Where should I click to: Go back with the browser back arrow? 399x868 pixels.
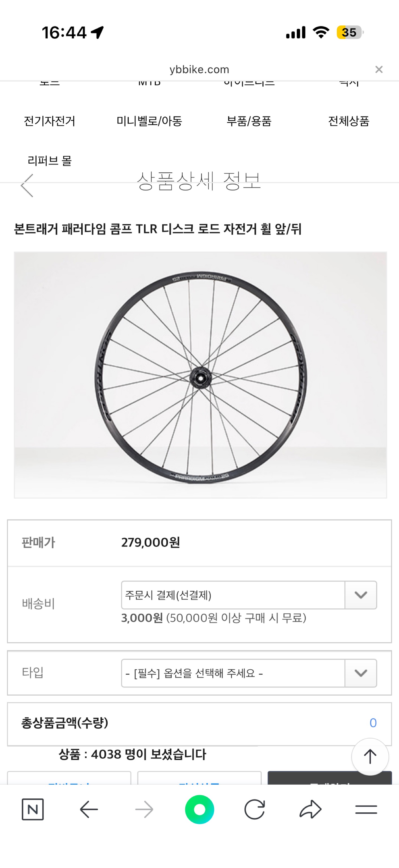click(x=89, y=809)
